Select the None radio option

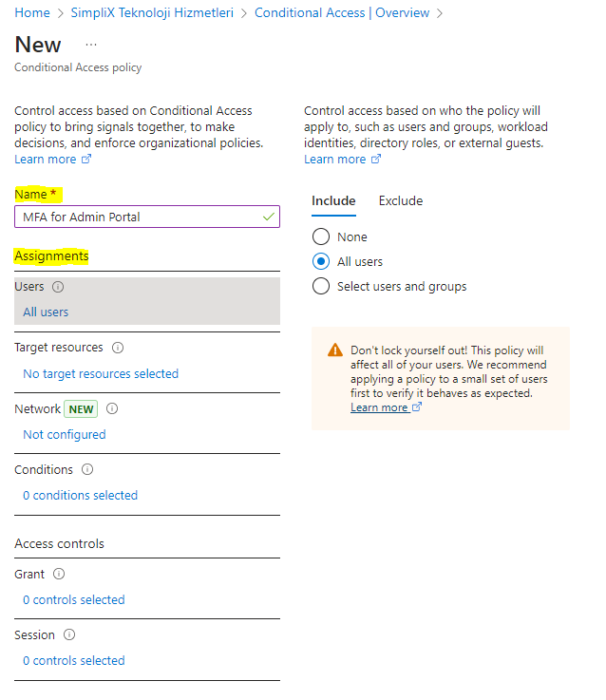[321, 236]
